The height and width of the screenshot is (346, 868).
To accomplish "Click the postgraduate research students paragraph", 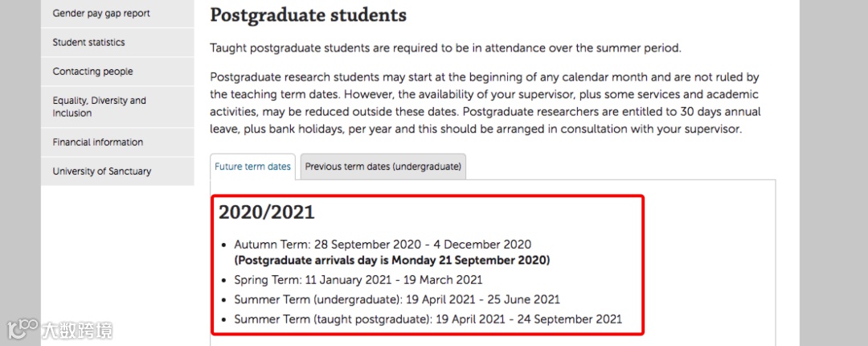I will click(x=485, y=103).
